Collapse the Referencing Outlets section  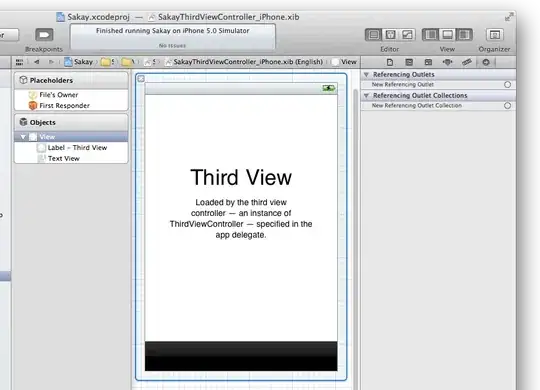tap(366, 74)
